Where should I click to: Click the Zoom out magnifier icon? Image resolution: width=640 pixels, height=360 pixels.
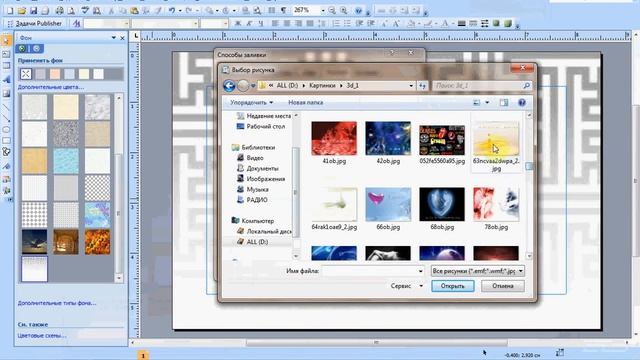point(332,11)
